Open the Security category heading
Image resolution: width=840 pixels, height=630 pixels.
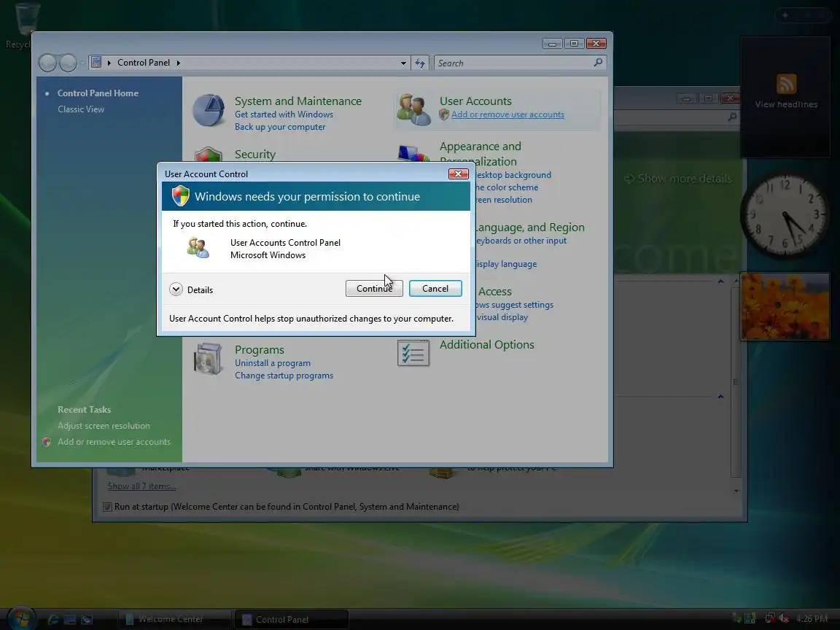pos(255,155)
